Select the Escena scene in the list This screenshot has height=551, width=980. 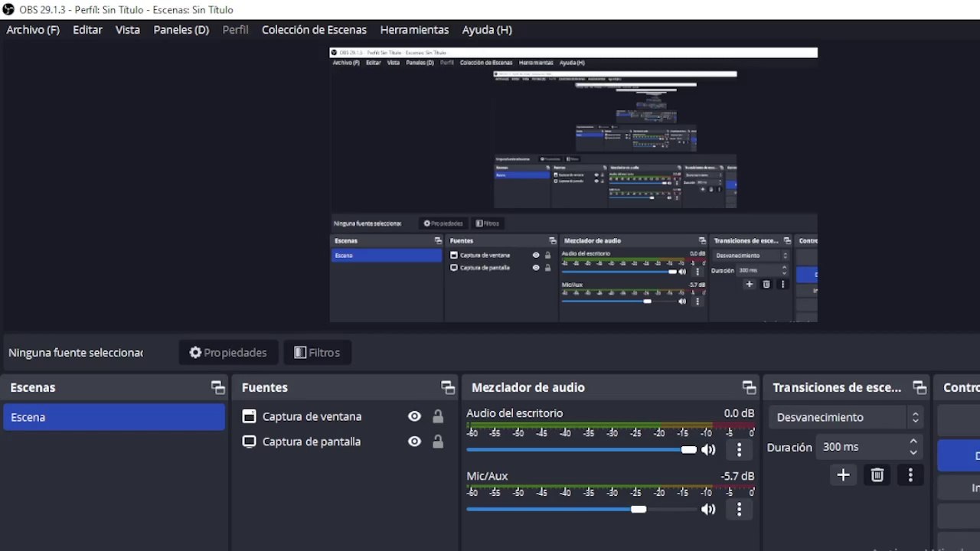click(114, 417)
